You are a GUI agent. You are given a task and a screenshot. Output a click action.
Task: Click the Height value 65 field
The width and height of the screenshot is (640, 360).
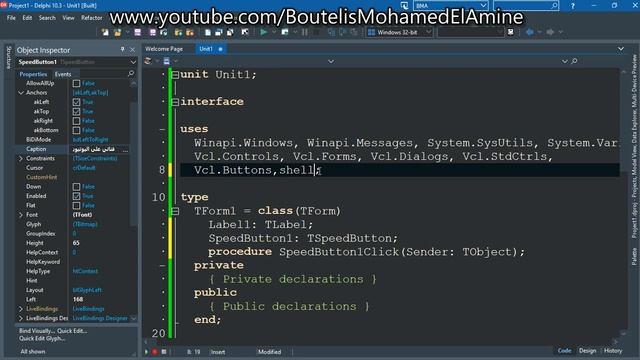pyautogui.click(x=100, y=243)
